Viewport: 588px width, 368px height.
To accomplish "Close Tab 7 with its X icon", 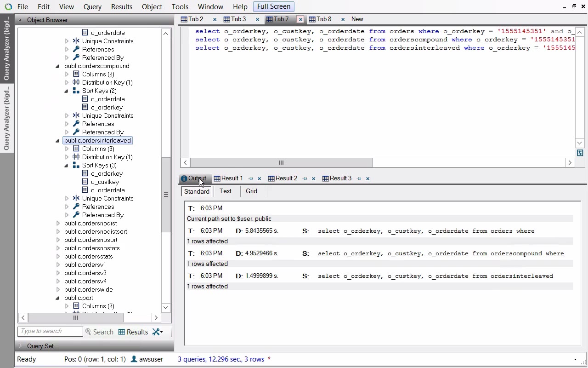I will (x=300, y=19).
